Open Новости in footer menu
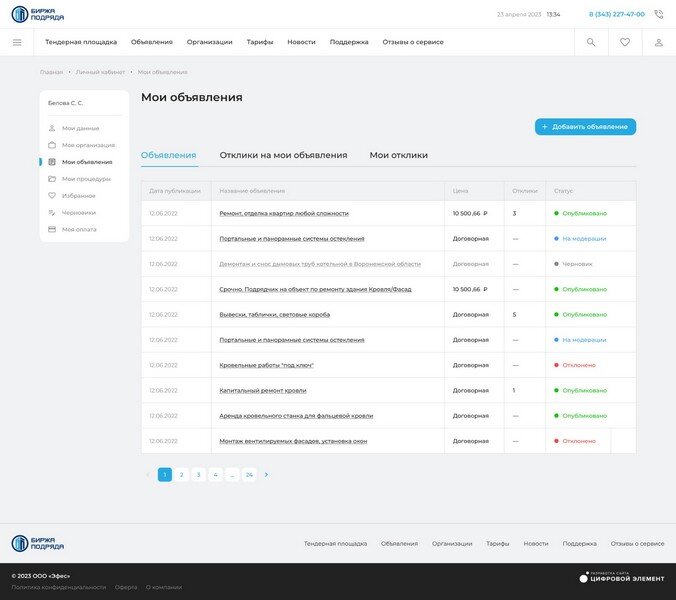 [x=536, y=544]
